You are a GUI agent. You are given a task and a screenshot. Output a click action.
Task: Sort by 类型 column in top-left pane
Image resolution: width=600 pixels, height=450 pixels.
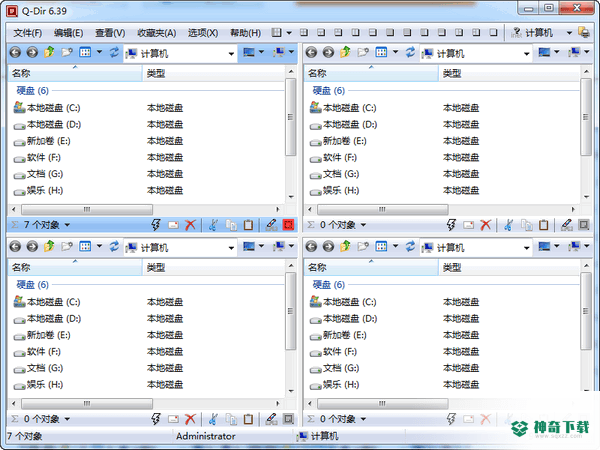click(x=214, y=73)
